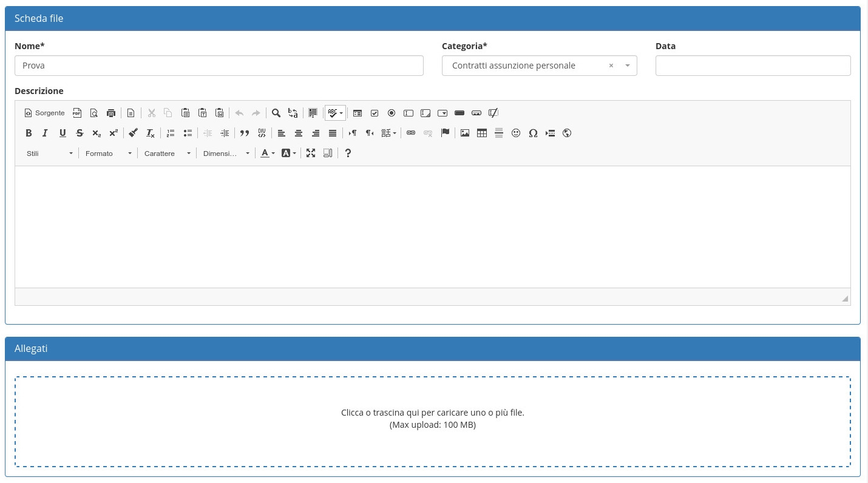Viewport: 868px width, 483px height.
Task: Toggle the Sorgente source view
Action: [44, 113]
